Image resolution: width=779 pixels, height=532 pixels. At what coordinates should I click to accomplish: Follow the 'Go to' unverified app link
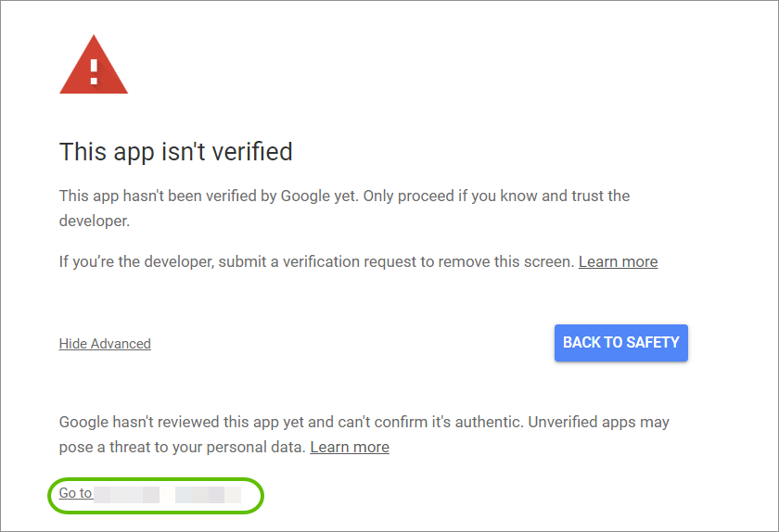[x=150, y=493]
